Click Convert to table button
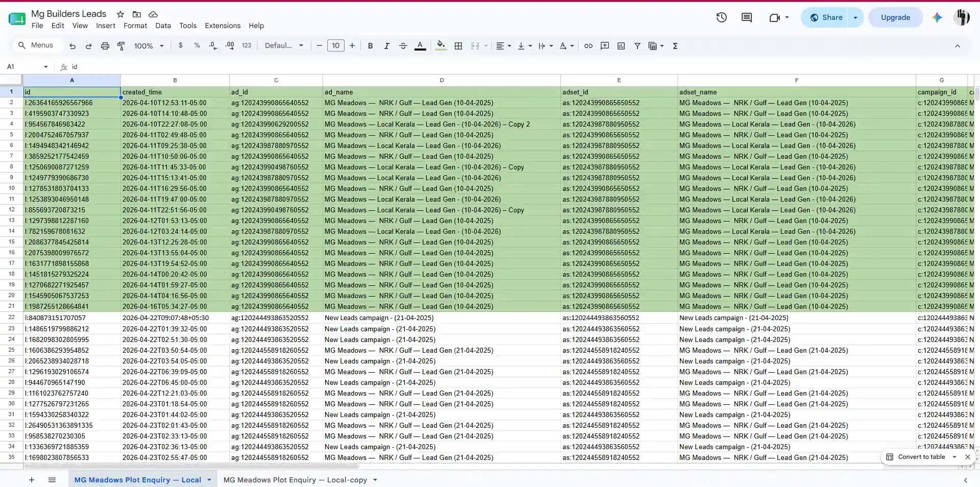The width and height of the screenshot is (980, 487). pos(921,457)
